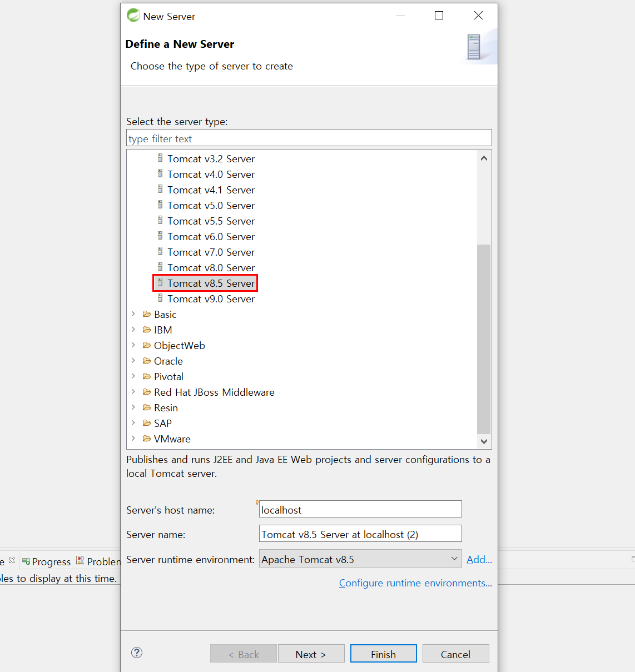
Task: Select the Red Hat JBoss Middleware label
Action: (x=214, y=392)
